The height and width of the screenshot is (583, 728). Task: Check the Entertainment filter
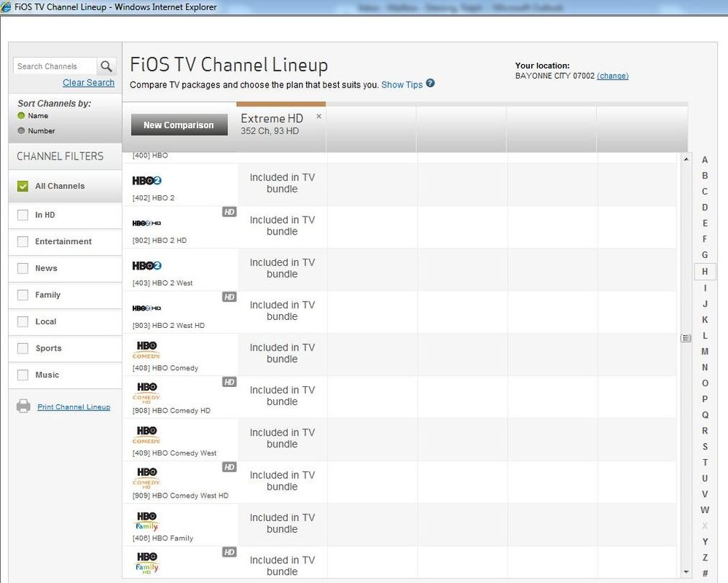23,242
